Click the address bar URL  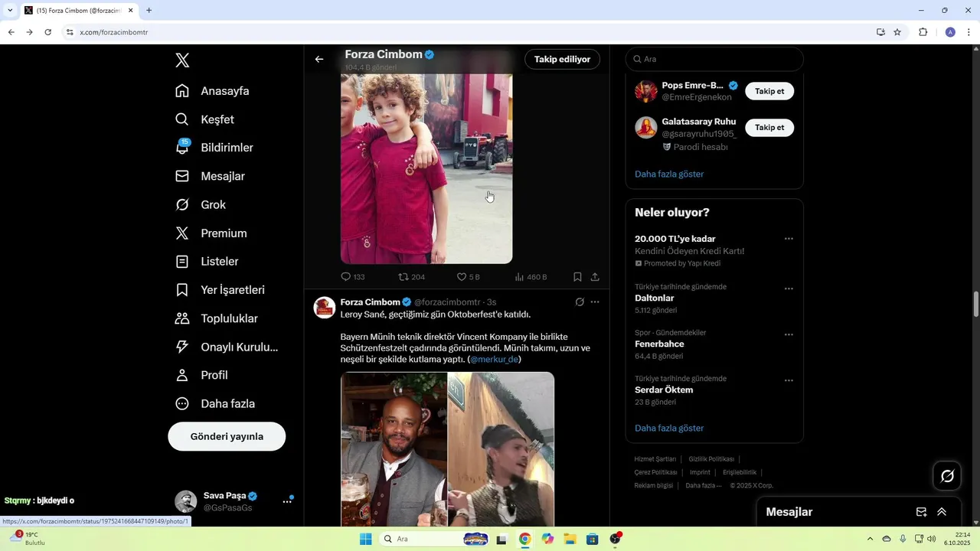114,32
